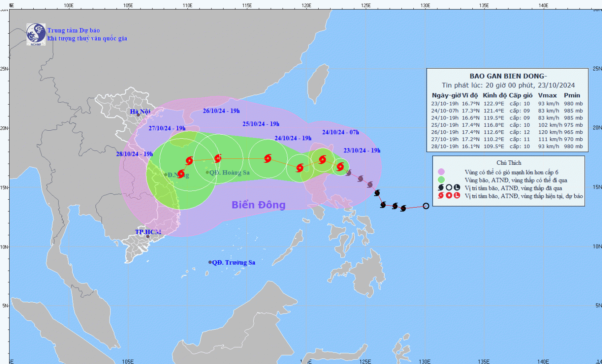Select the TP.HCM city marker dot

tap(148, 237)
